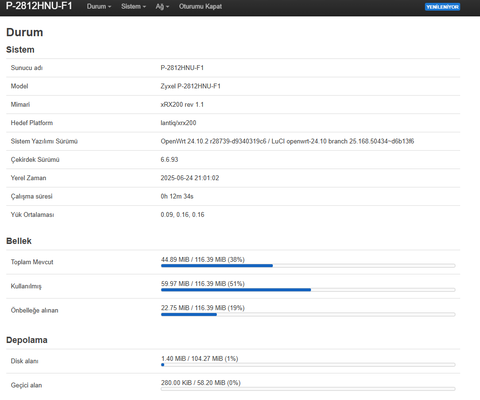The height and width of the screenshot is (400, 480).
Task: Click the Zyxel P-2812HNU-F1 model value
Action: (x=190, y=86)
